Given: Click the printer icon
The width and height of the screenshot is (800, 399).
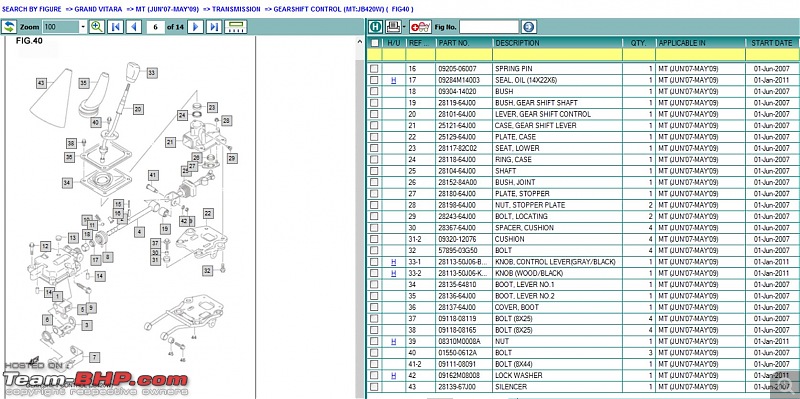Looking at the screenshot, I should [393, 27].
